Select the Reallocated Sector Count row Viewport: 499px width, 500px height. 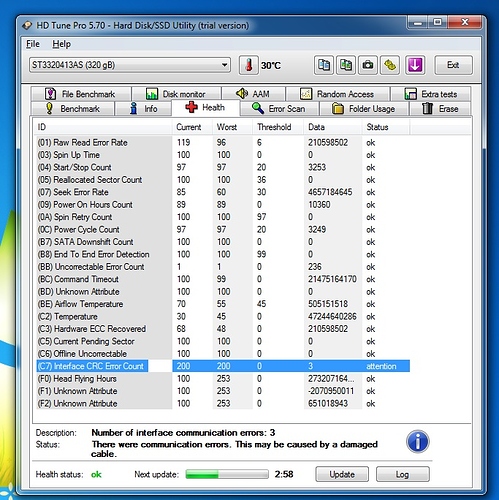click(x=223, y=180)
